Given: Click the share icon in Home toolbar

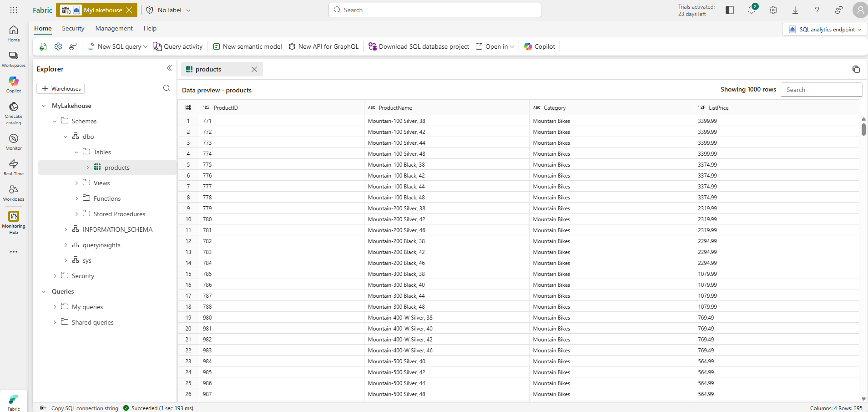Looking at the screenshot, I should 73,46.
